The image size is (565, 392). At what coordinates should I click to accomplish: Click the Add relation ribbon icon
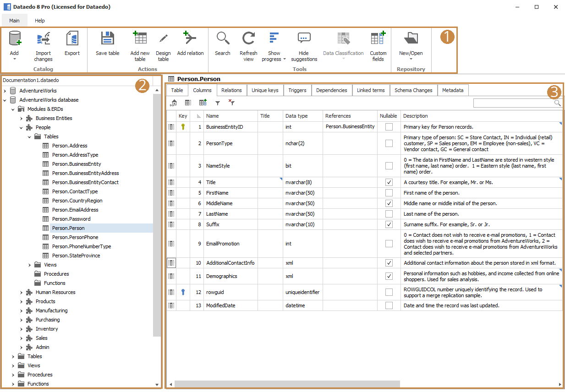[190, 38]
